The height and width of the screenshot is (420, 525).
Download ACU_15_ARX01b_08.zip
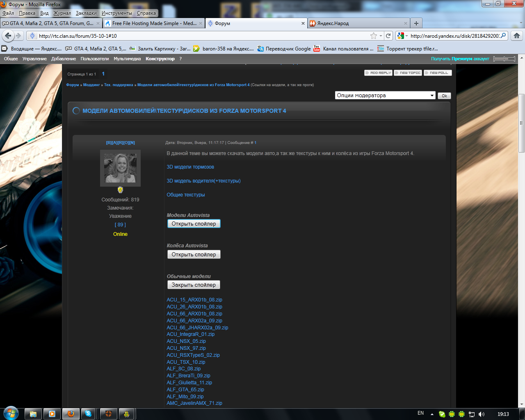tap(194, 300)
